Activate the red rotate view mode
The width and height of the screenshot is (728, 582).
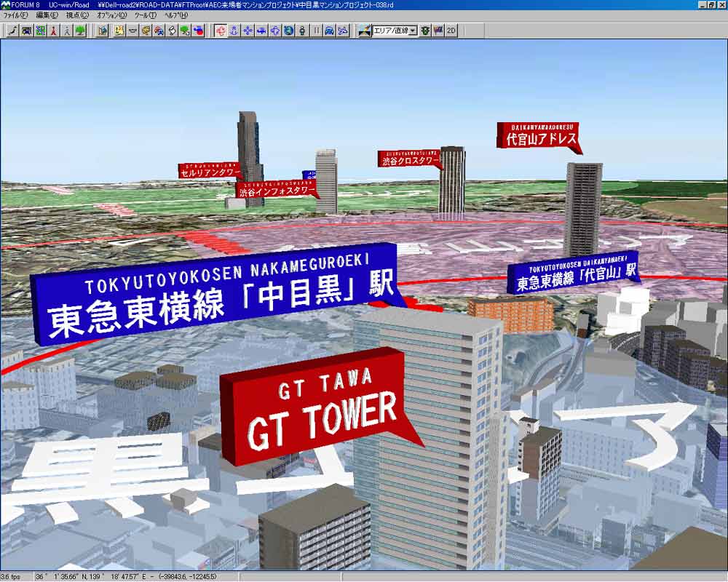(x=221, y=31)
